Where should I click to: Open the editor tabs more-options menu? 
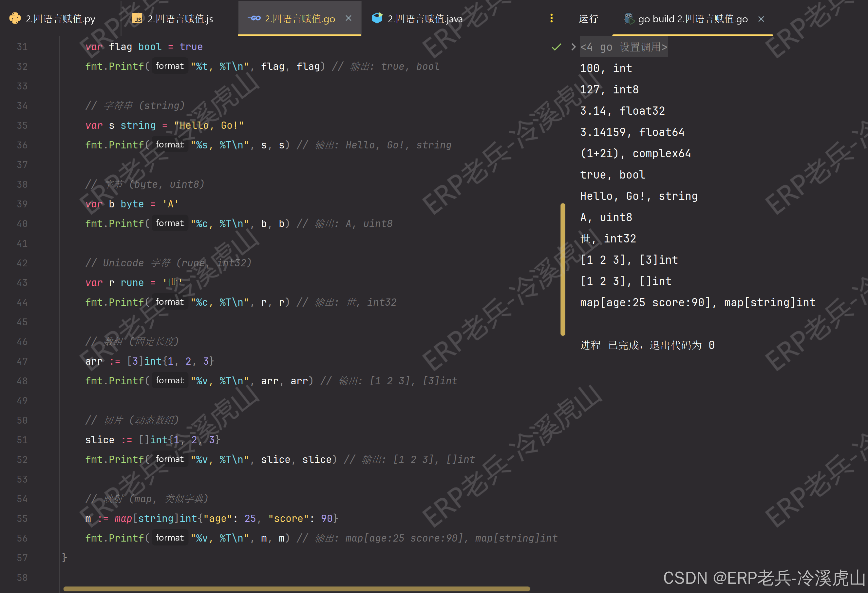coord(551,18)
